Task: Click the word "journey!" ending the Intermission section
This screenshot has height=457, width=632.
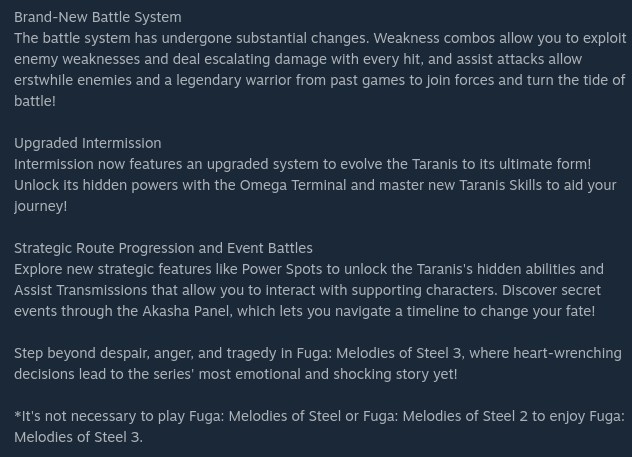Action: [x=40, y=206]
